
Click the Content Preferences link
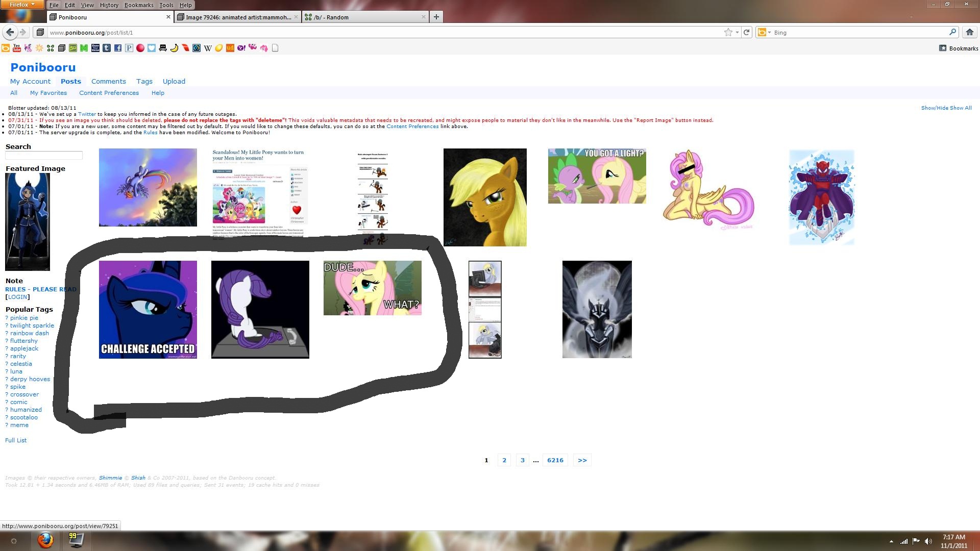(x=109, y=93)
